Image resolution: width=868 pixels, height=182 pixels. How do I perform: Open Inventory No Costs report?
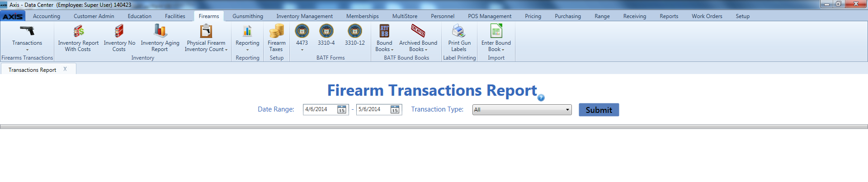pos(119,38)
